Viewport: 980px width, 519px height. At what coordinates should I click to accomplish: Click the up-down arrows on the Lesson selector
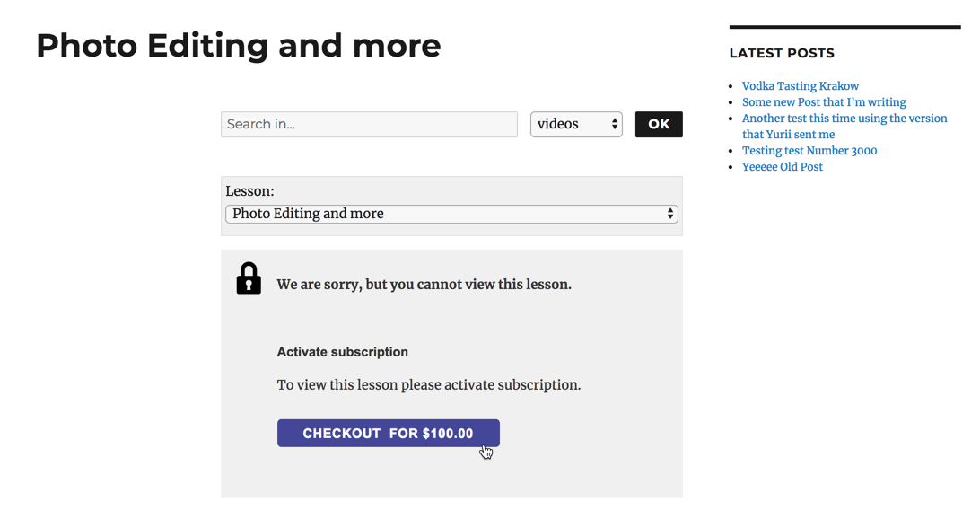[669, 214]
